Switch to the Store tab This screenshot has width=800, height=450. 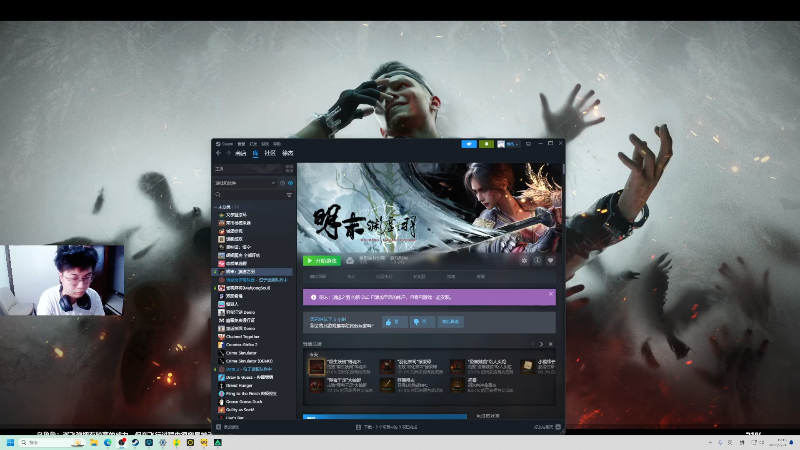[x=240, y=153]
